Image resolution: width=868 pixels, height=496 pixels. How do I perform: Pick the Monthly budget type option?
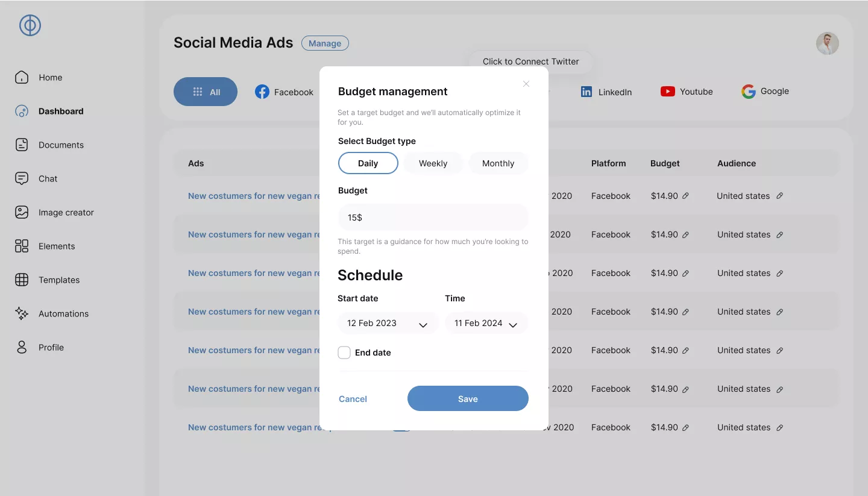(498, 163)
